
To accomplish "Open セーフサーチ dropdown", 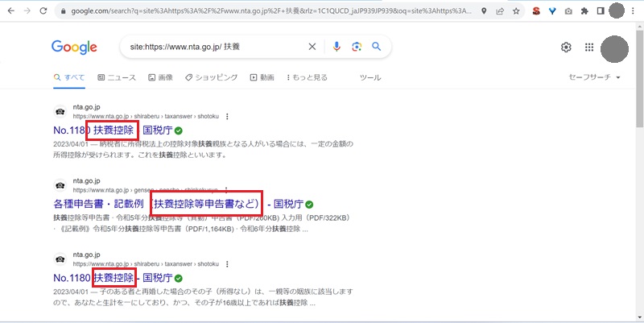I will click(594, 77).
